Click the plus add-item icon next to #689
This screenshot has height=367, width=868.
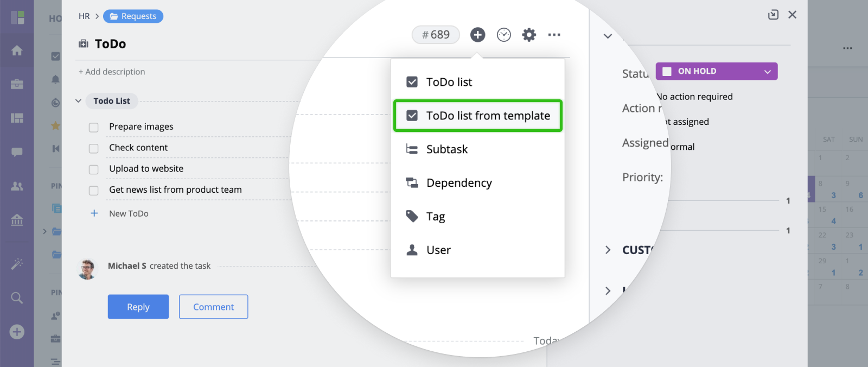pyautogui.click(x=477, y=35)
